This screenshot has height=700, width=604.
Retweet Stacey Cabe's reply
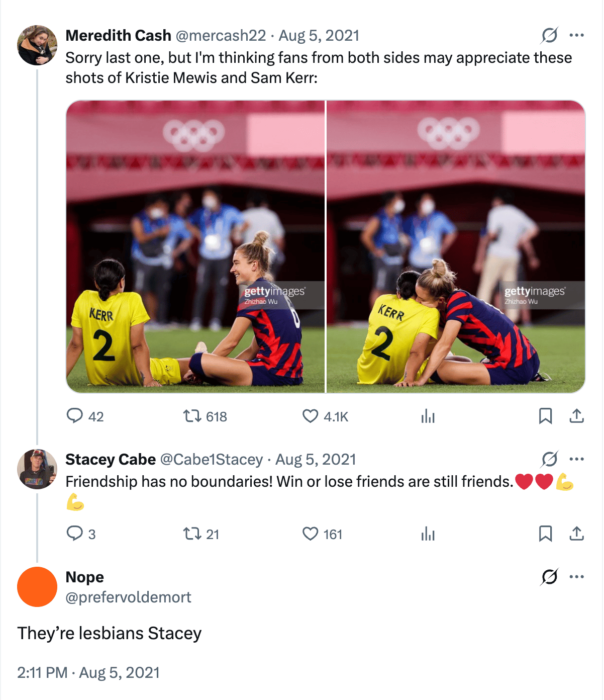(192, 534)
